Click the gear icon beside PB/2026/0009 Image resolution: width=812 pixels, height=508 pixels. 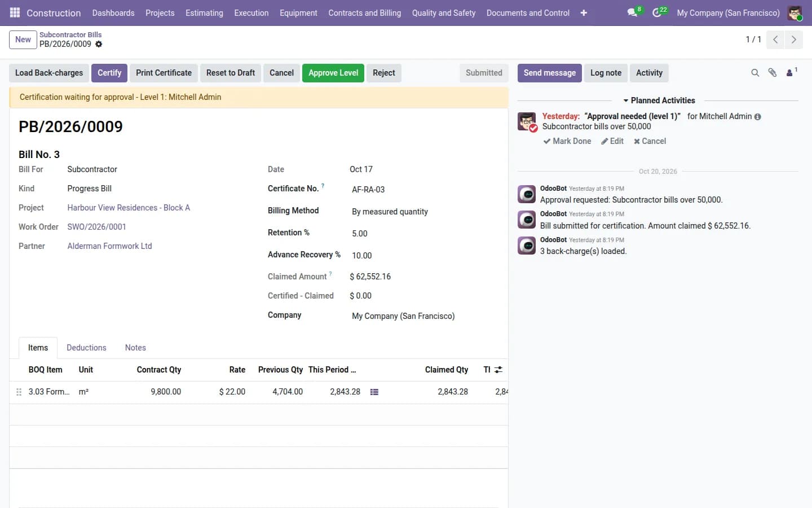pos(99,44)
